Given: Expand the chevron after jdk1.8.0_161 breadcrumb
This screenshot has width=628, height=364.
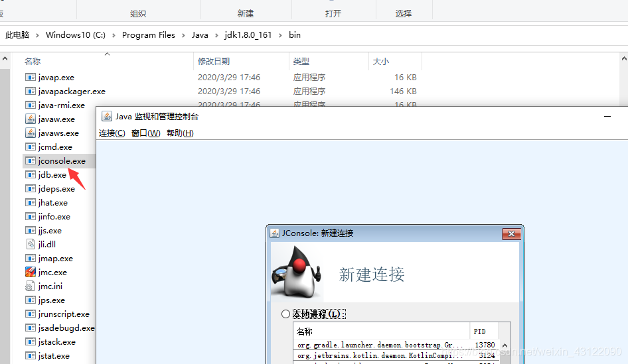Looking at the screenshot, I should click(280, 35).
